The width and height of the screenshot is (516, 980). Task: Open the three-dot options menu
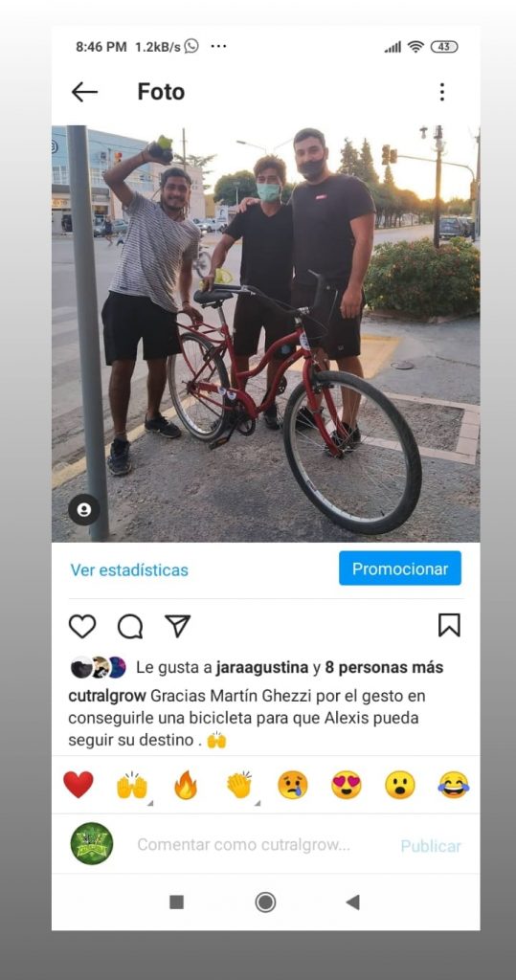[442, 92]
